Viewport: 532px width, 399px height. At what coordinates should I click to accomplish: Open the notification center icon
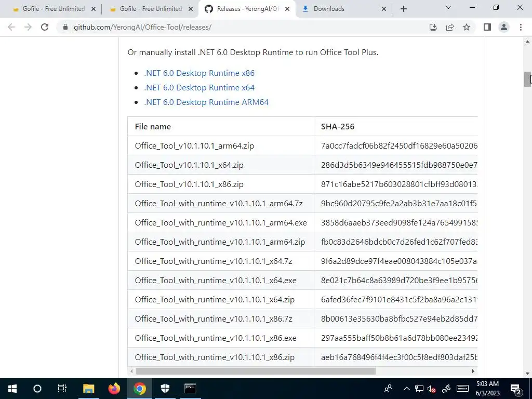[x=516, y=389]
